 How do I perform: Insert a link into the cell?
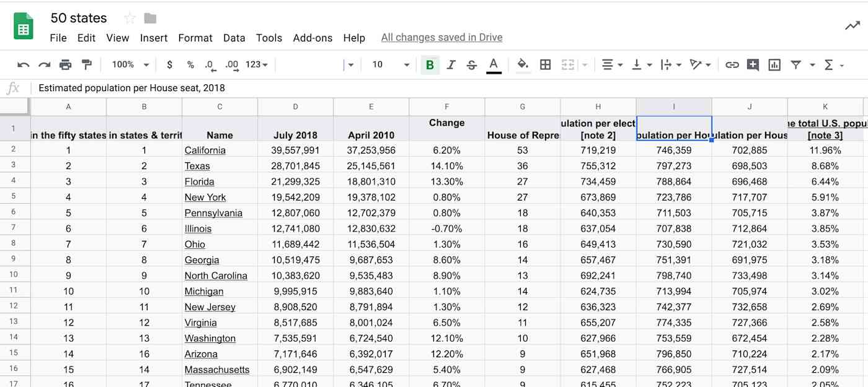click(732, 64)
